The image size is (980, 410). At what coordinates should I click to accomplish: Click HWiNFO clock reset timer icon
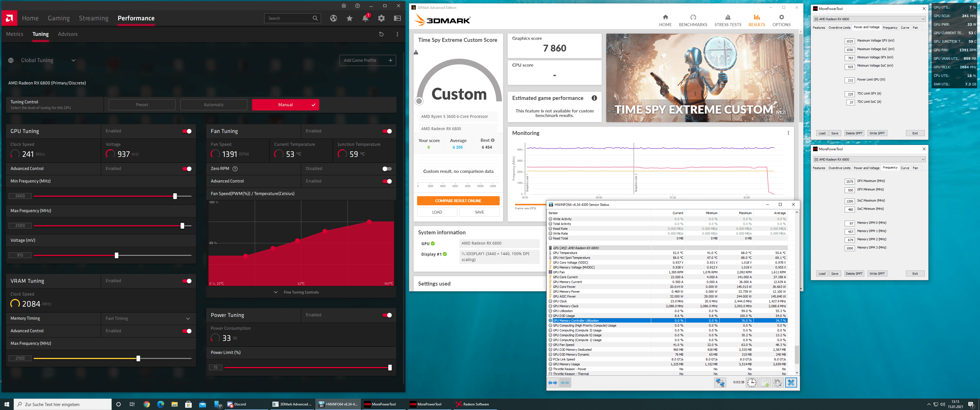pos(751,382)
